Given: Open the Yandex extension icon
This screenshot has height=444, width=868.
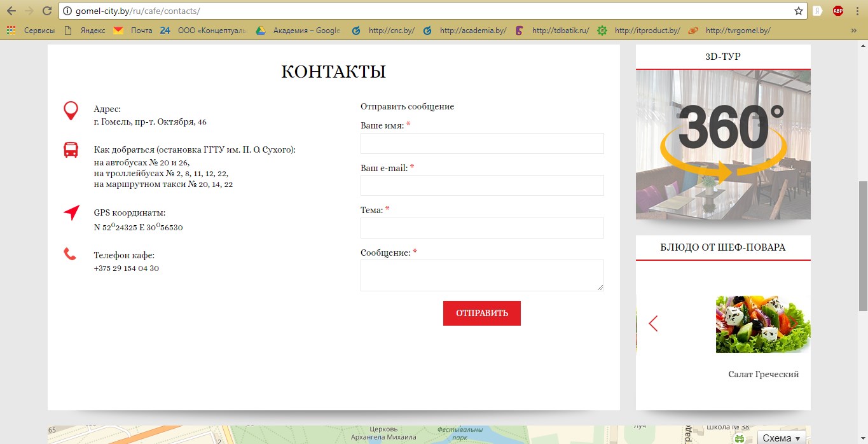Looking at the screenshot, I should (817, 11).
